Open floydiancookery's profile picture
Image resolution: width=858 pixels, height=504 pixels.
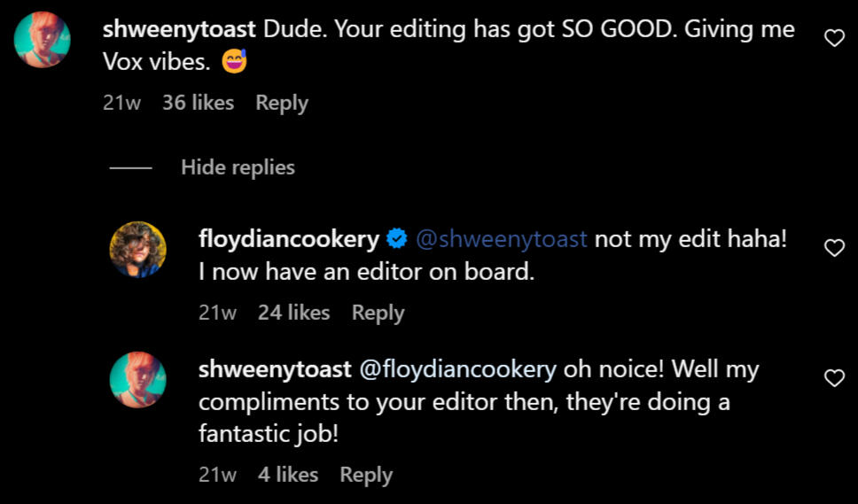coord(137,249)
